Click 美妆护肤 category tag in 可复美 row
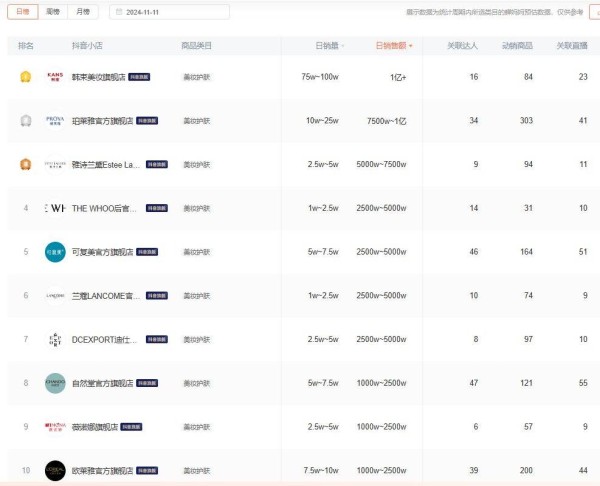 [197, 252]
